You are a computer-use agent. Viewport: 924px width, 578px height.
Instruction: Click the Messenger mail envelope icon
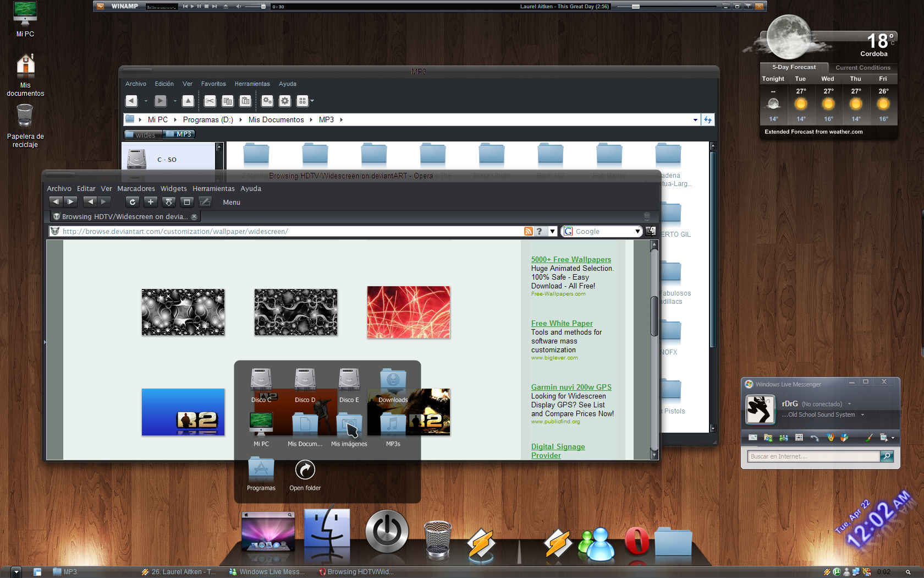[x=753, y=438]
